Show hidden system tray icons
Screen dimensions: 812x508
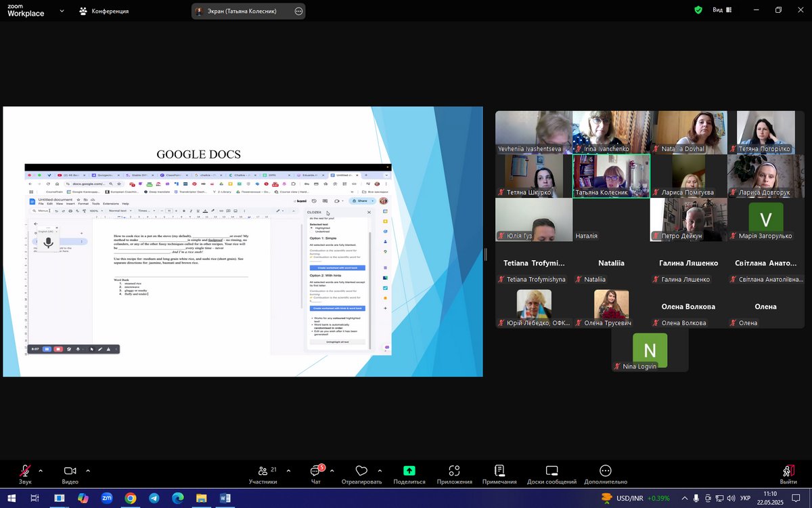tap(685, 499)
